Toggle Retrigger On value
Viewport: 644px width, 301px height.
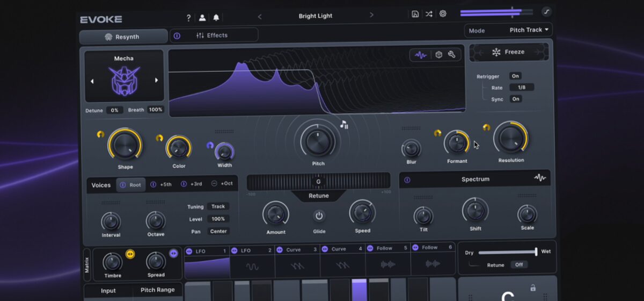click(x=515, y=76)
